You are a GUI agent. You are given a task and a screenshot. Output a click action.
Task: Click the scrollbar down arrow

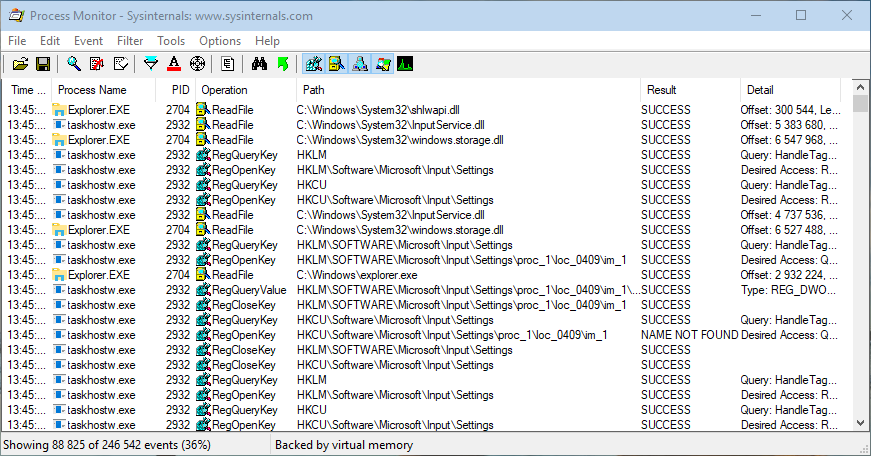tap(860, 423)
